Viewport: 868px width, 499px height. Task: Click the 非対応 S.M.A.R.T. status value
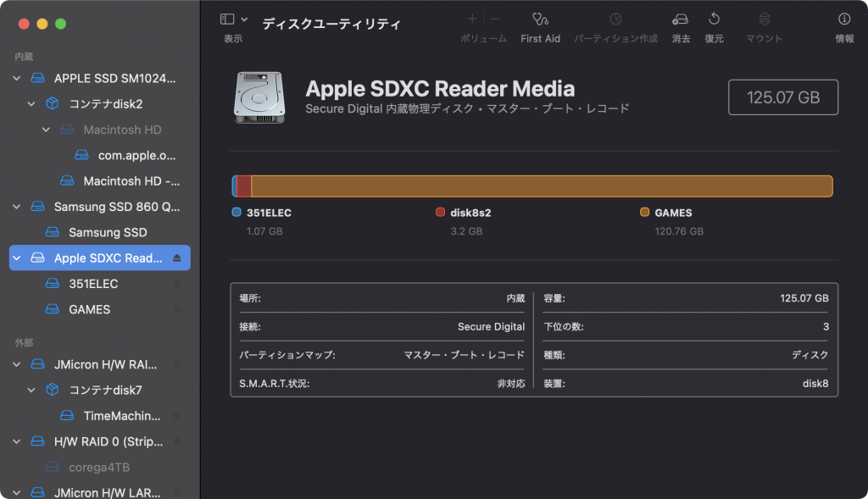coord(511,384)
